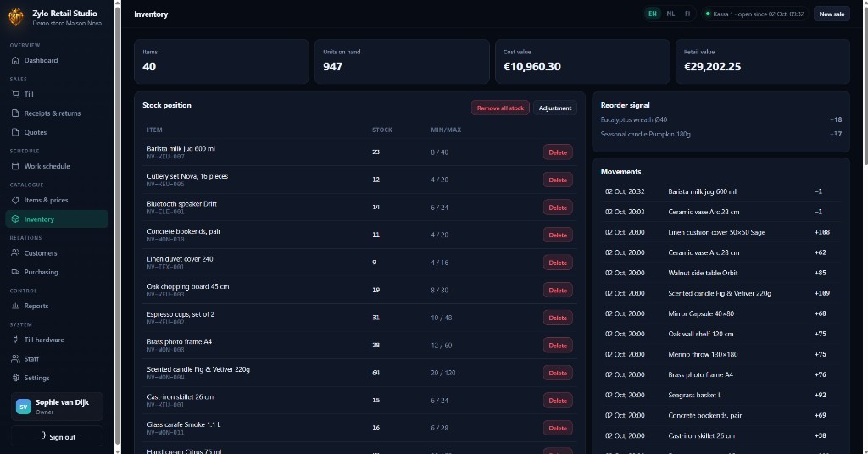Click the sidebar vertical scrollbar
Screen dimensions: 868x454
tap(117, 227)
